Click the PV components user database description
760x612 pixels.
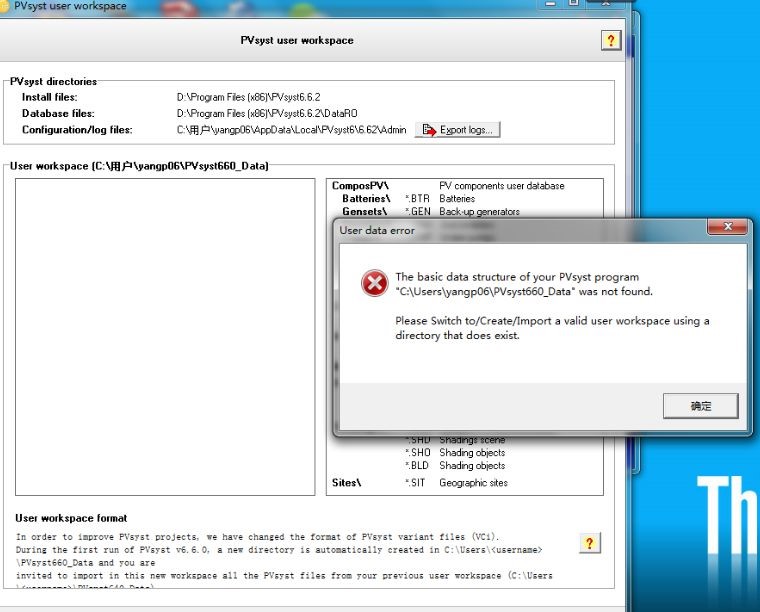coord(502,186)
